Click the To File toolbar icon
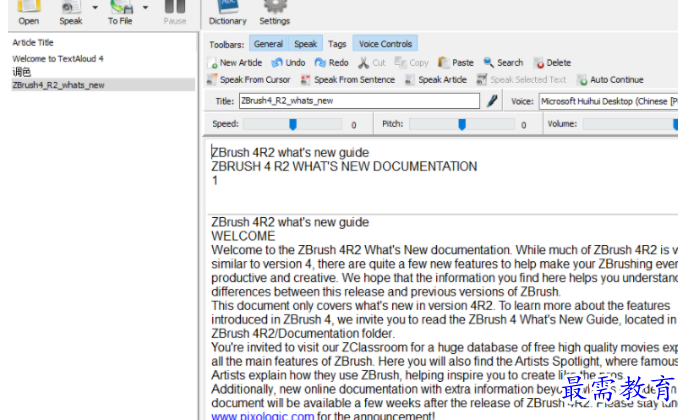This screenshot has height=420, width=683. [120, 12]
